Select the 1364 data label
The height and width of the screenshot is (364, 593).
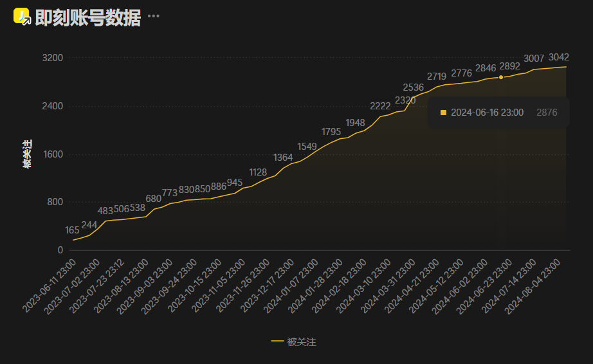pyautogui.click(x=283, y=158)
